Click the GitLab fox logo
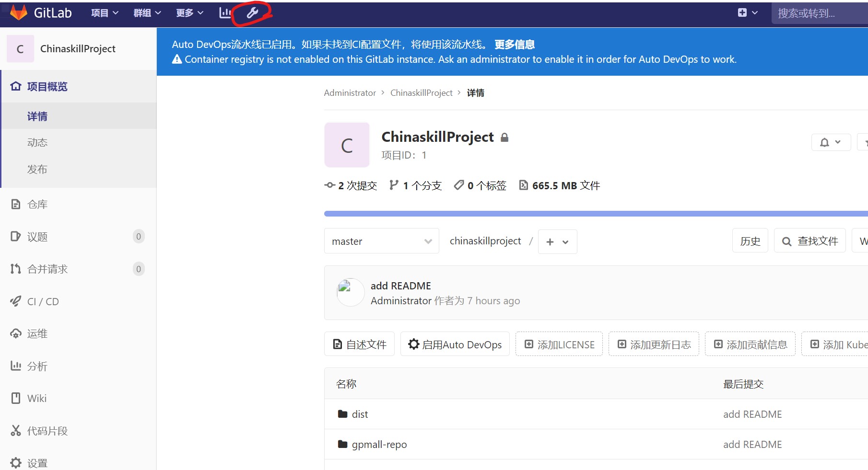Image resolution: width=868 pixels, height=470 pixels. click(19, 13)
